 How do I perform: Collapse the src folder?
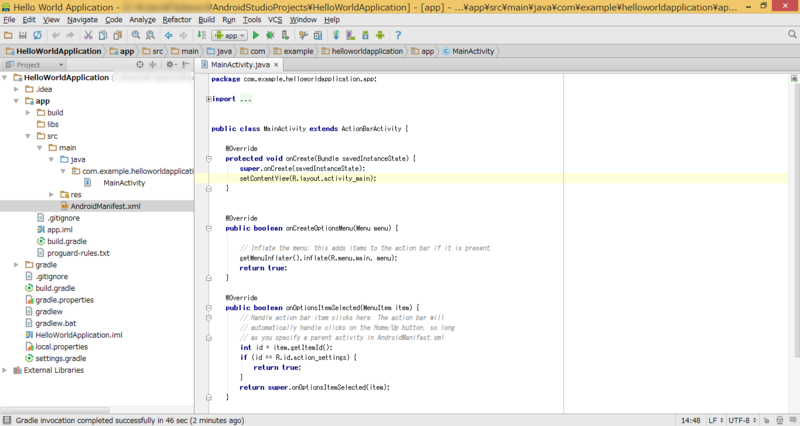28,136
